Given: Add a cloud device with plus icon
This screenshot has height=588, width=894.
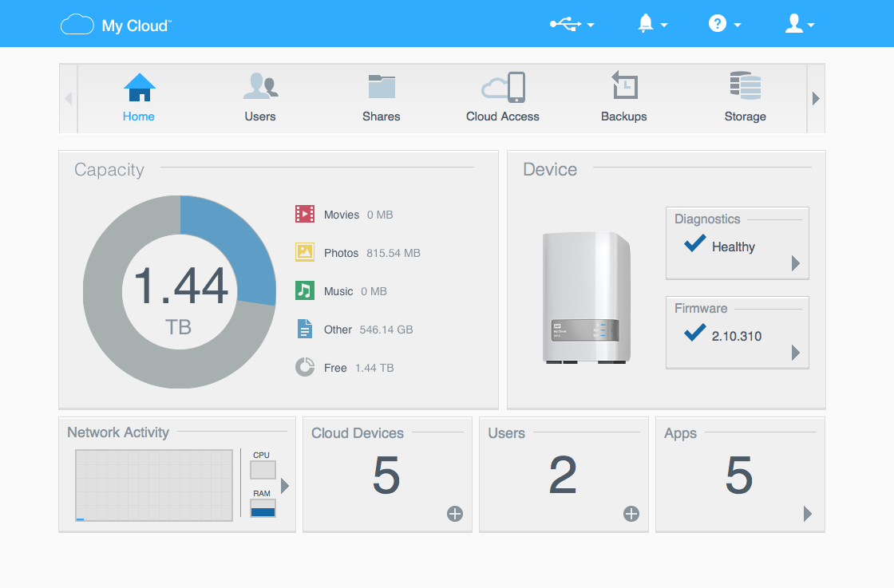Looking at the screenshot, I should (454, 514).
